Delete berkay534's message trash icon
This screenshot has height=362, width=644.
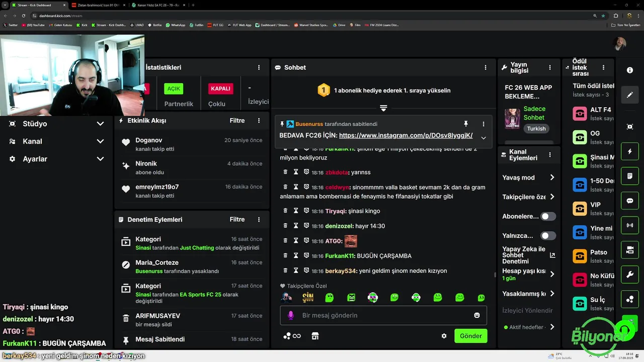click(x=286, y=270)
